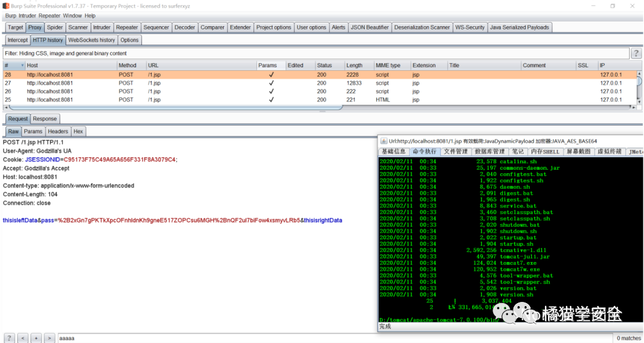Click the search help question-mark button
The width and height of the screenshot is (644, 343).
(9, 338)
